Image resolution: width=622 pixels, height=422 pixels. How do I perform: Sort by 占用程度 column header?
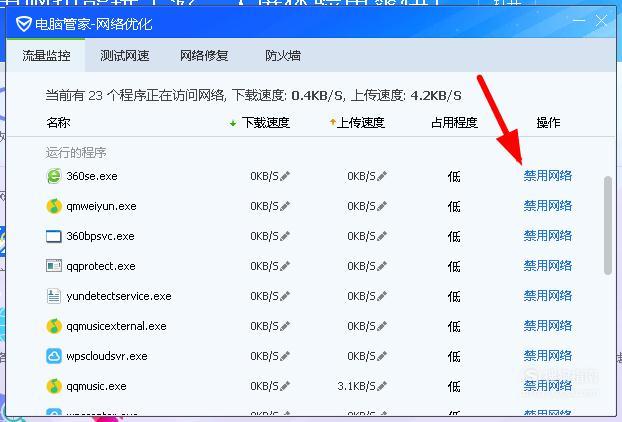[x=454, y=123]
